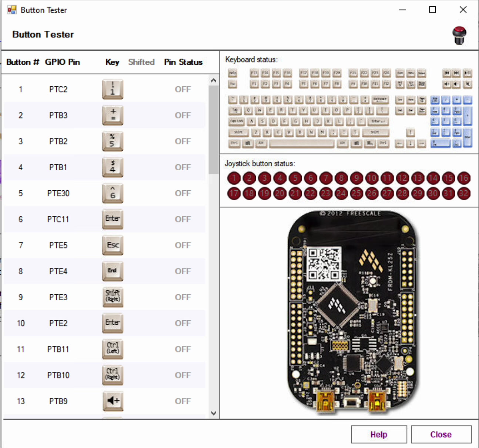479x448 pixels.
Task: Click the Enter key icon for PTC11
Action: click(112, 219)
